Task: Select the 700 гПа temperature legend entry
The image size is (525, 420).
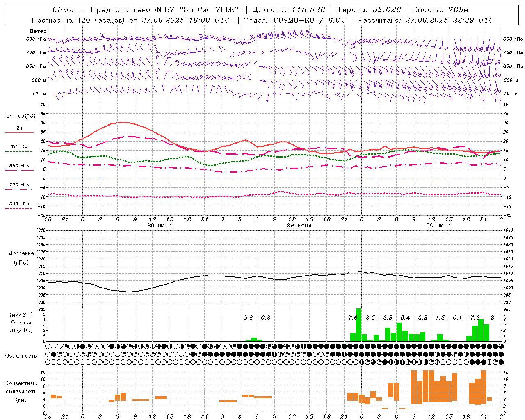Action: click(19, 185)
